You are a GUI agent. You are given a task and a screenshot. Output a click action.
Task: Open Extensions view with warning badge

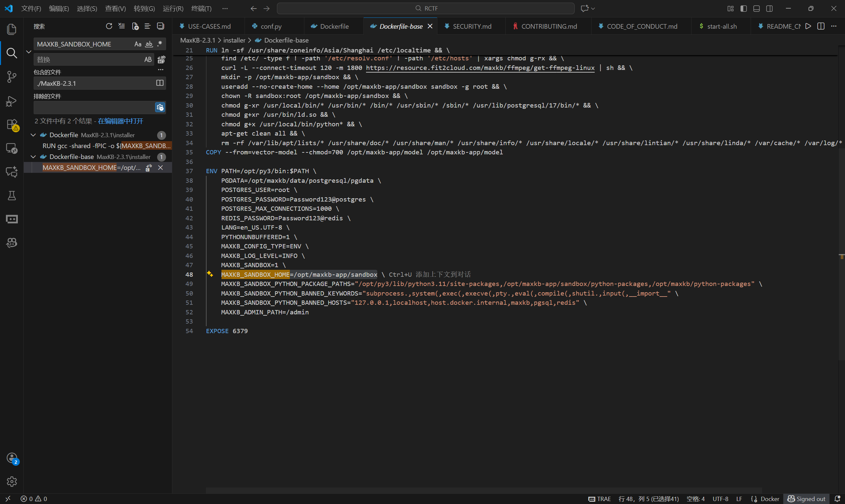[x=12, y=125]
